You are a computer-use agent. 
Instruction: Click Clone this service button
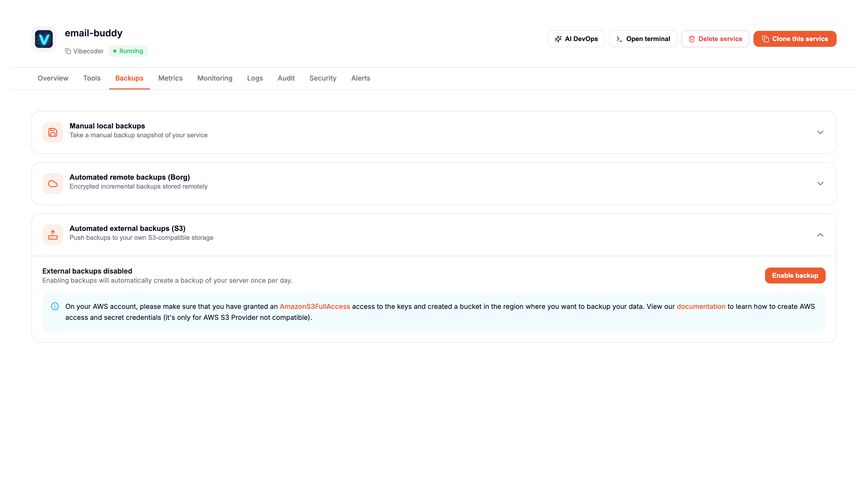click(x=795, y=39)
